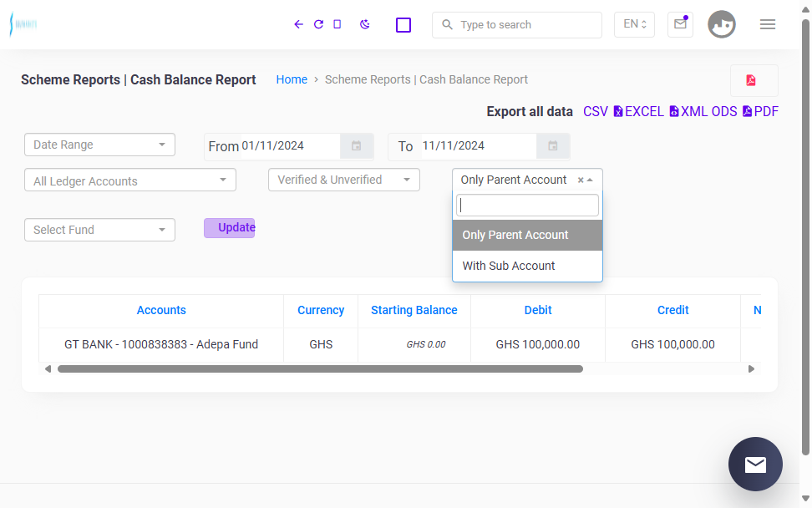Open the floating chat mail button
The image size is (812, 508).
coord(755,464)
